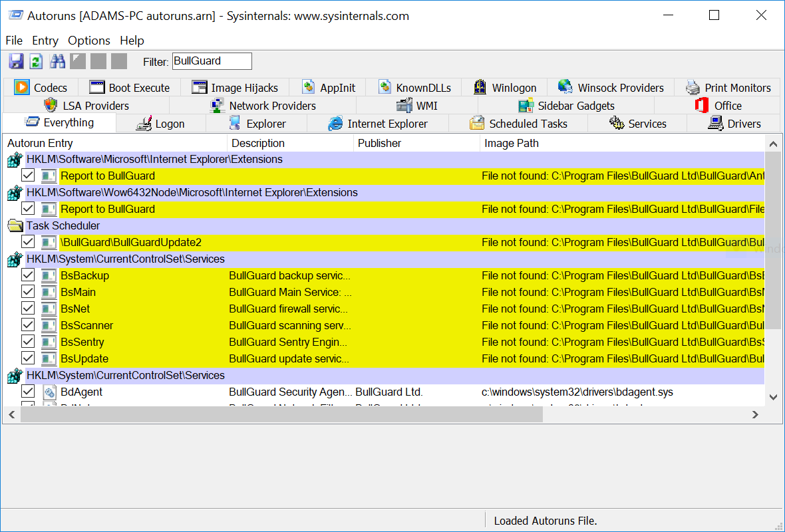785x532 pixels.
Task: Switch to the Winlogon tab
Action: pyautogui.click(x=505, y=88)
